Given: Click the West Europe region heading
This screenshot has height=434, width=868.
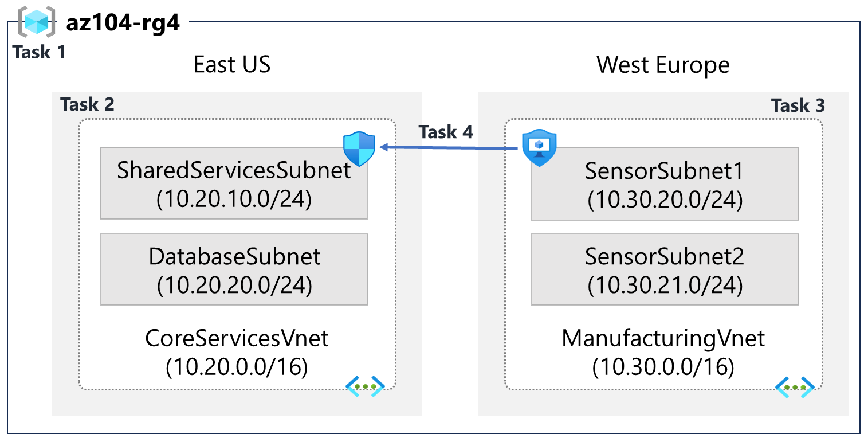Looking at the screenshot, I should (663, 65).
